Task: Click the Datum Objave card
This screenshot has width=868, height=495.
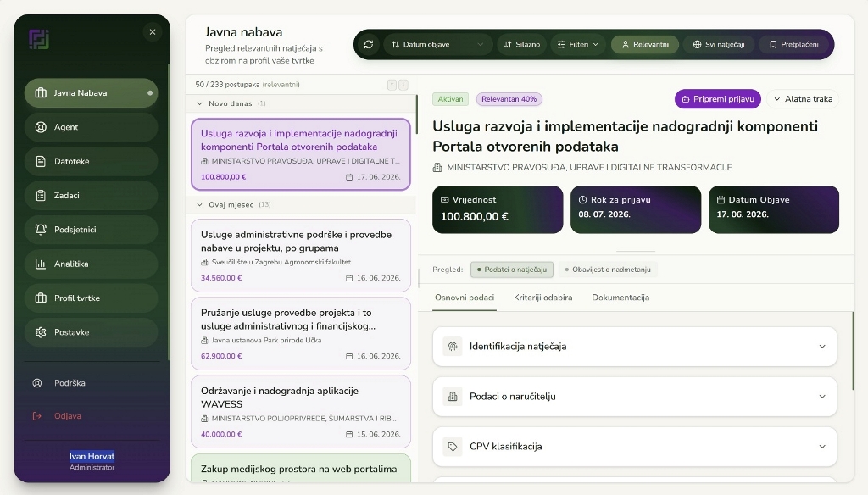Action: pyautogui.click(x=773, y=209)
